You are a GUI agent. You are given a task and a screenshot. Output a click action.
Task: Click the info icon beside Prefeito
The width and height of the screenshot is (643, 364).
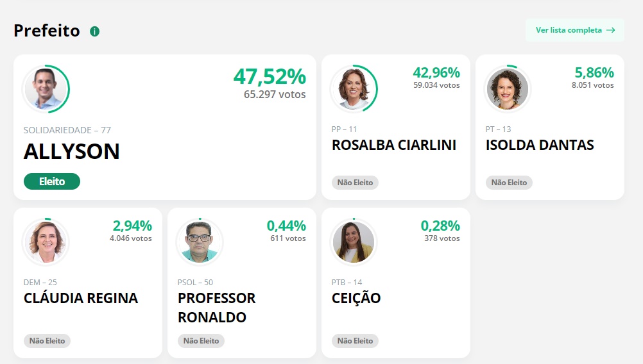pyautogui.click(x=95, y=31)
